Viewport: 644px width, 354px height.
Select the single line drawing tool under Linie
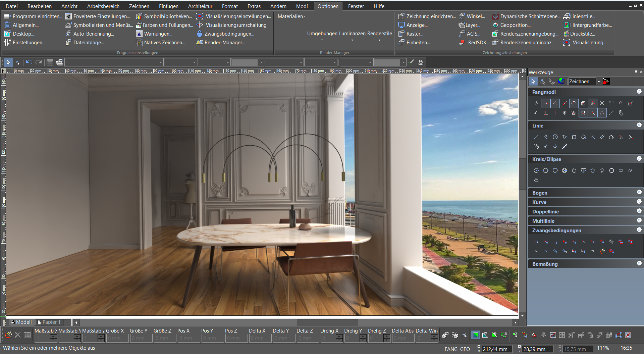(x=536, y=137)
